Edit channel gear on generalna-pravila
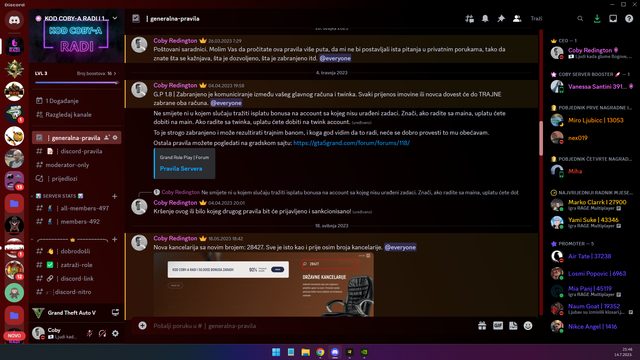The height and width of the screenshot is (360, 640). pos(115,138)
